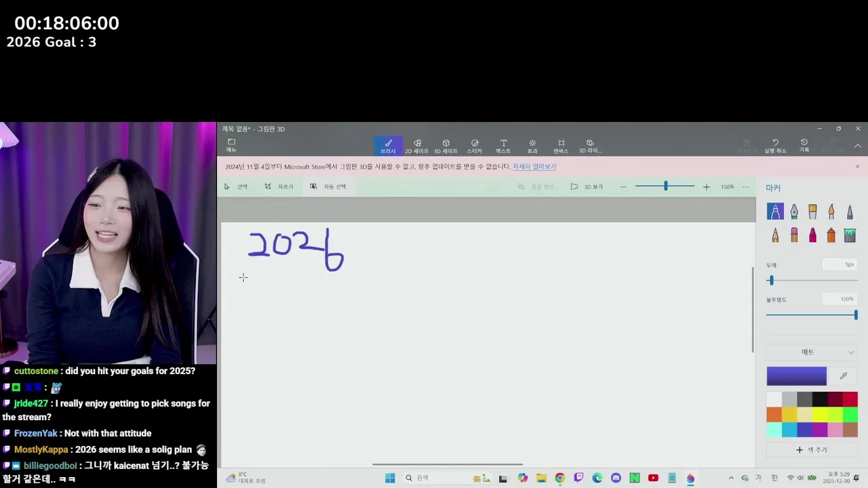Select the Oil brush tool

coord(812,211)
